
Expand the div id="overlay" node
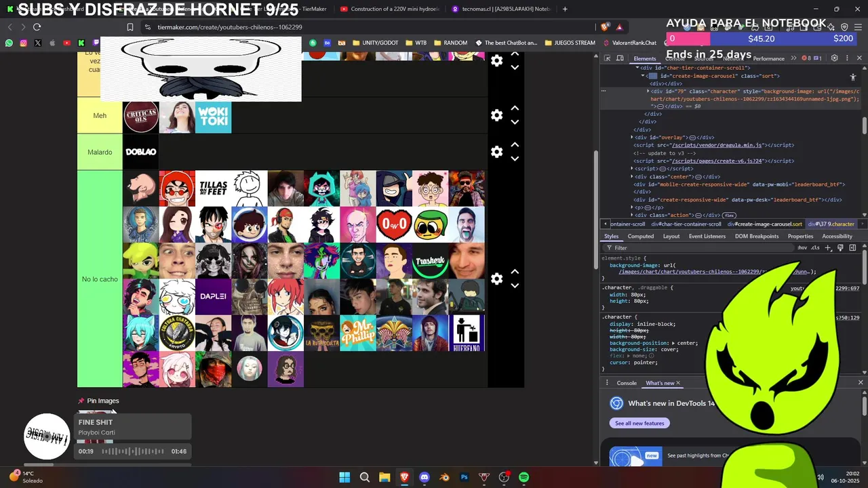(x=632, y=137)
